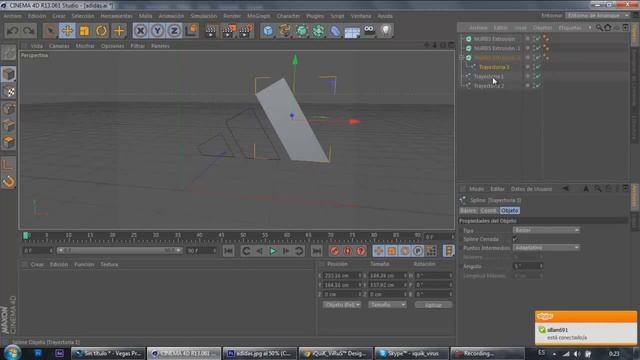Go to start of animation
640x360 pixels.
pos(229,251)
